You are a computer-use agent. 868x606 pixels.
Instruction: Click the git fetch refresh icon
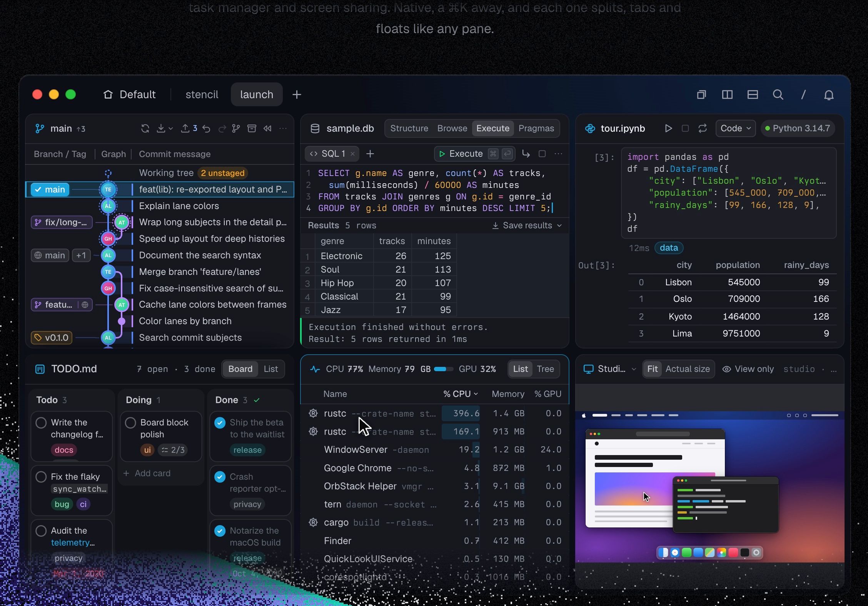[145, 129]
